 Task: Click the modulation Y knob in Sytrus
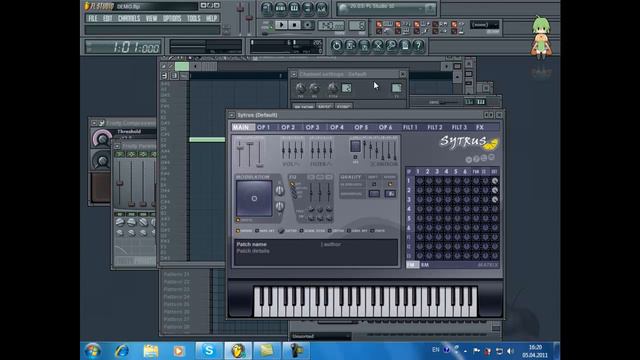pyautogui.click(x=280, y=206)
